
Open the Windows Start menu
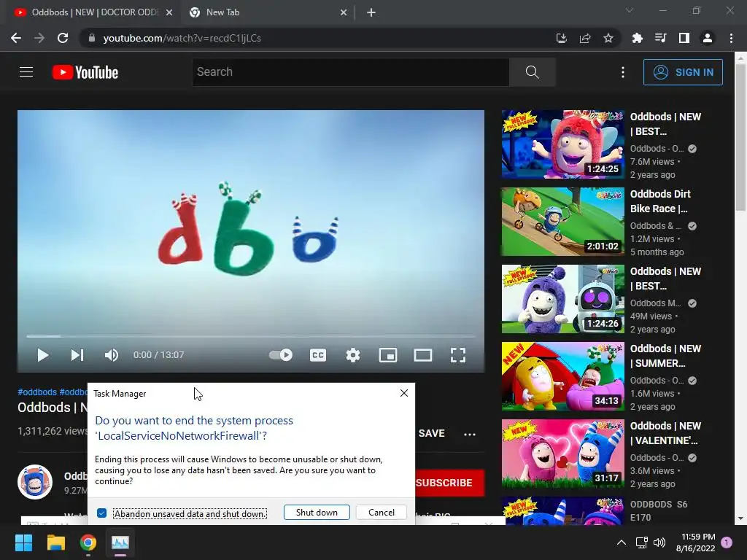tap(23, 542)
